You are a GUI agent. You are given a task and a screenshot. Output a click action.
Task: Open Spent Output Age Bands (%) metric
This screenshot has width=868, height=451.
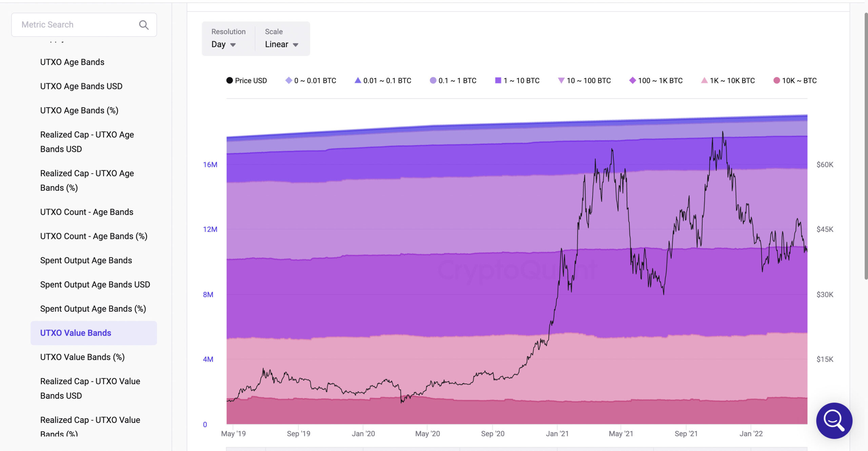pyautogui.click(x=93, y=309)
